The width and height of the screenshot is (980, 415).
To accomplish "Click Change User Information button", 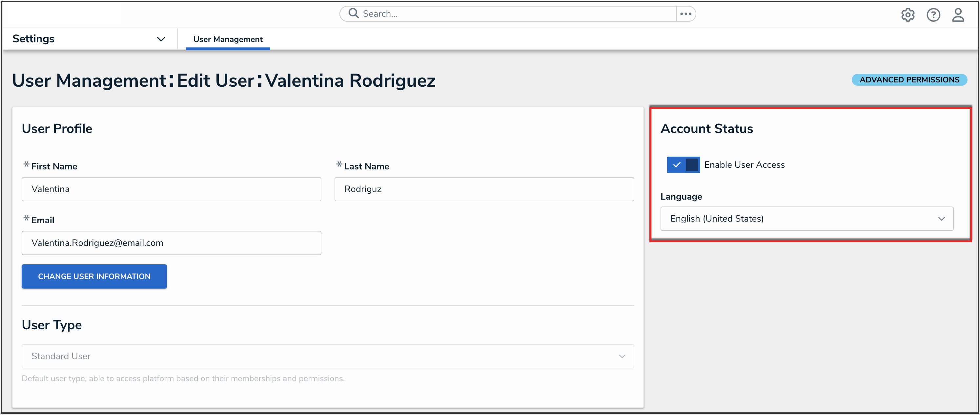I will tap(94, 276).
